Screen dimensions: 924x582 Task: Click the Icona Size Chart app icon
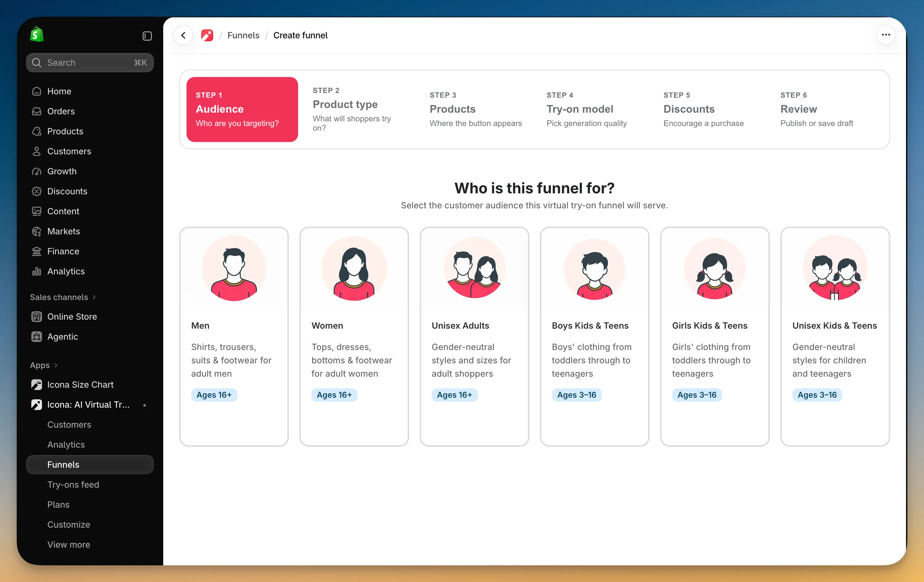(x=36, y=384)
